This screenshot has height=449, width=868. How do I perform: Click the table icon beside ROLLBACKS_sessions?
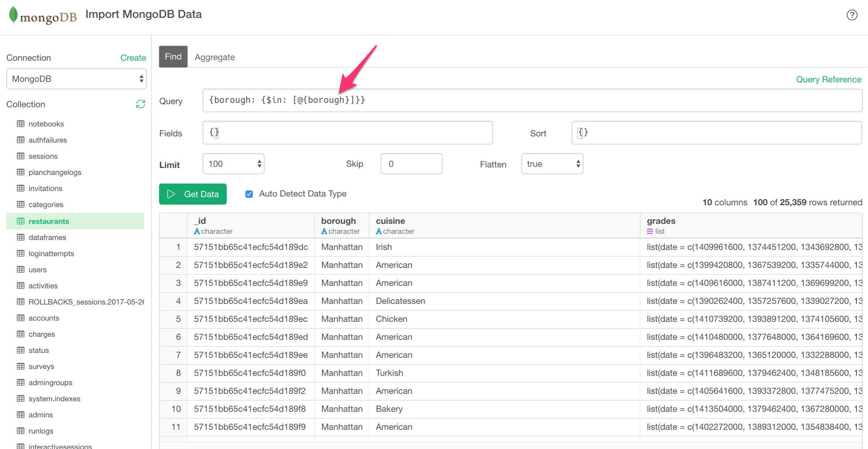[x=21, y=302]
